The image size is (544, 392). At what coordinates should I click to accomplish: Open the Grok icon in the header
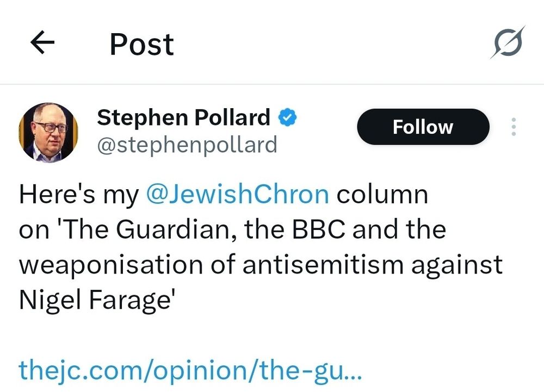click(507, 42)
